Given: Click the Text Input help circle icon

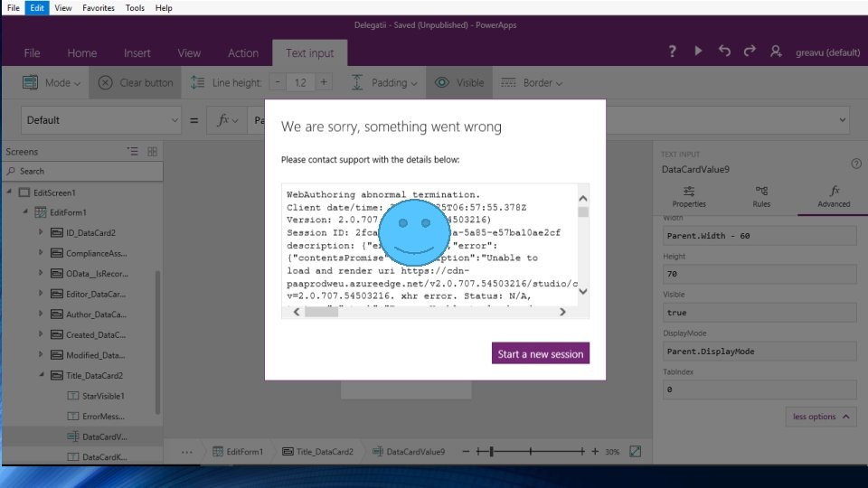Looking at the screenshot, I should (x=856, y=164).
